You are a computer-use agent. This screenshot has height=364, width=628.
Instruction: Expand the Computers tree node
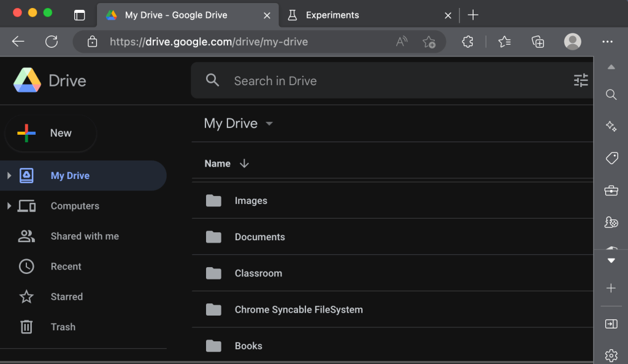(x=9, y=206)
